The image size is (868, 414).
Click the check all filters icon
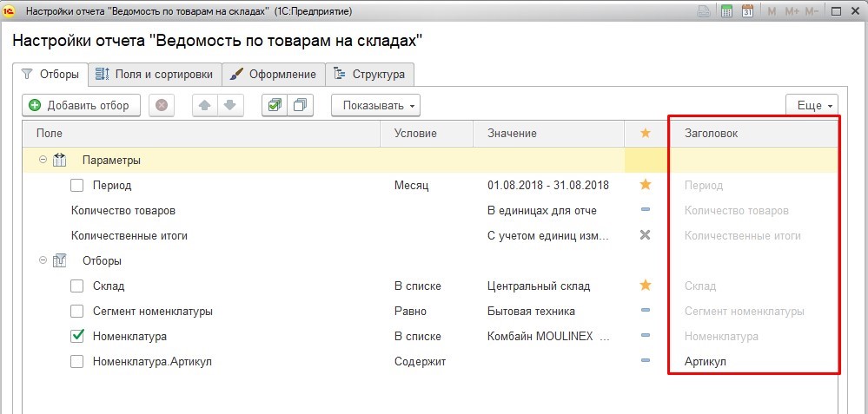tap(275, 105)
